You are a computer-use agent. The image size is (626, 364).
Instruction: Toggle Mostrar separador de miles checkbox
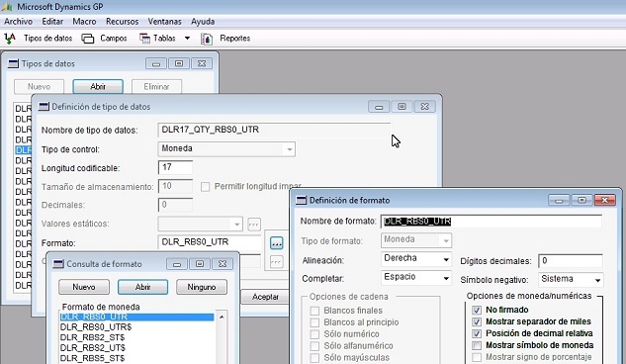click(x=477, y=321)
